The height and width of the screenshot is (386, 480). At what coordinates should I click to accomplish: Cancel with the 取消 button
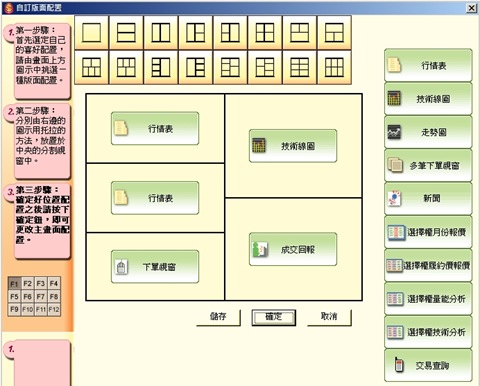pyautogui.click(x=329, y=317)
